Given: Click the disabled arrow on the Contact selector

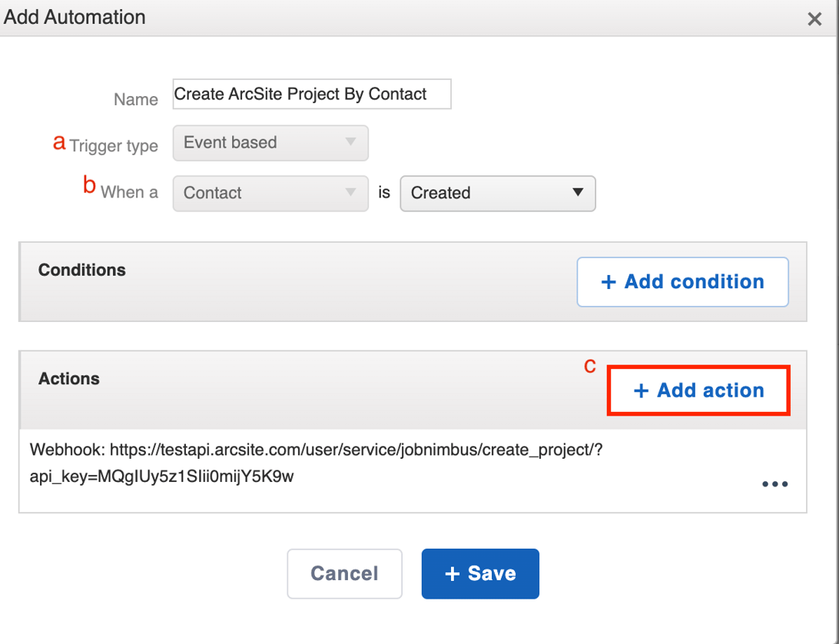Looking at the screenshot, I should (x=351, y=194).
